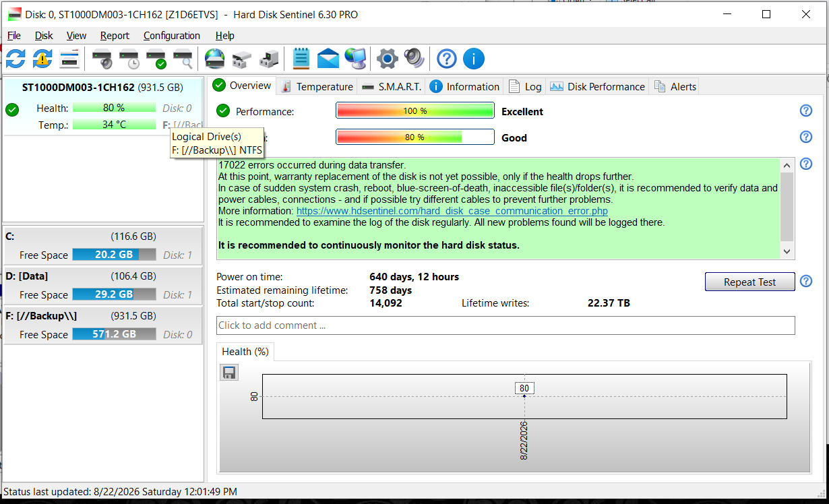Click the help icon beside Health bar
Screen dimensions: 829x504
tap(805, 137)
